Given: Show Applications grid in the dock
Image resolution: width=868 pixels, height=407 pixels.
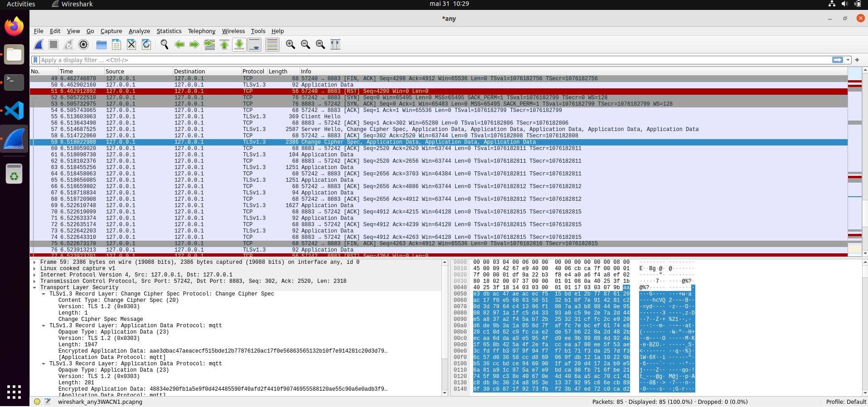Looking at the screenshot, I should click(x=14, y=392).
